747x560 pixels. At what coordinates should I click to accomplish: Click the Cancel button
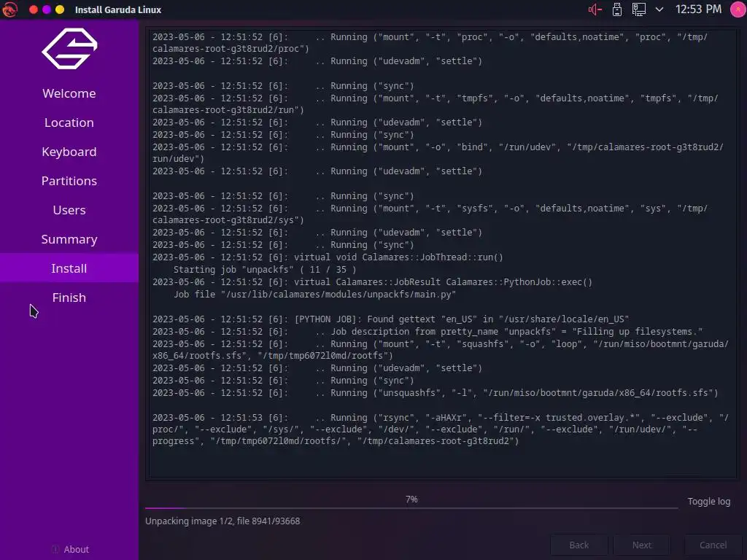pyautogui.click(x=713, y=545)
